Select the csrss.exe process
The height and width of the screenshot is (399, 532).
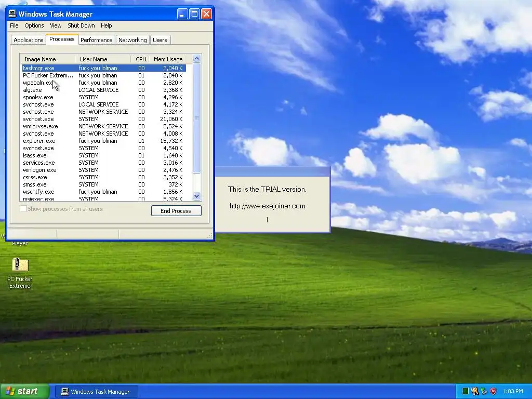click(x=104, y=177)
